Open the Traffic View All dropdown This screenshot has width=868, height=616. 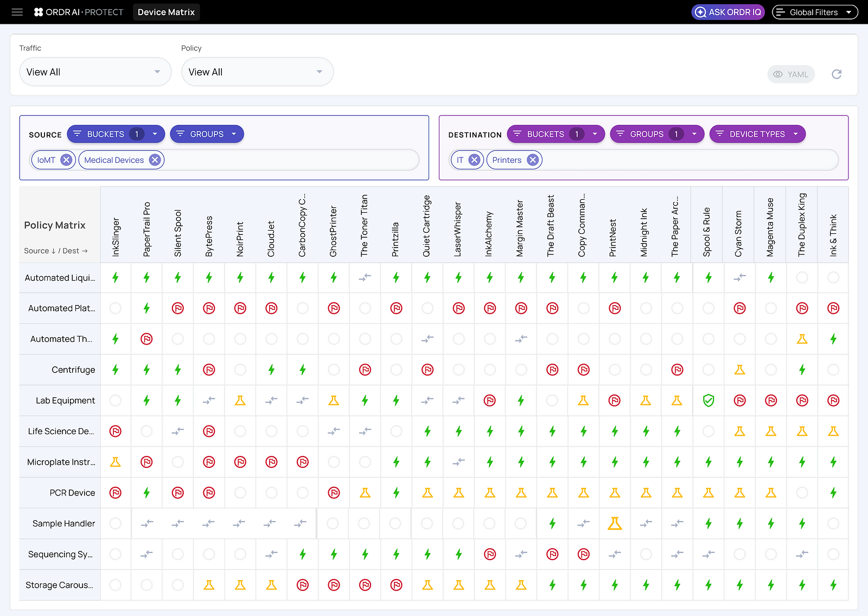coord(95,72)
